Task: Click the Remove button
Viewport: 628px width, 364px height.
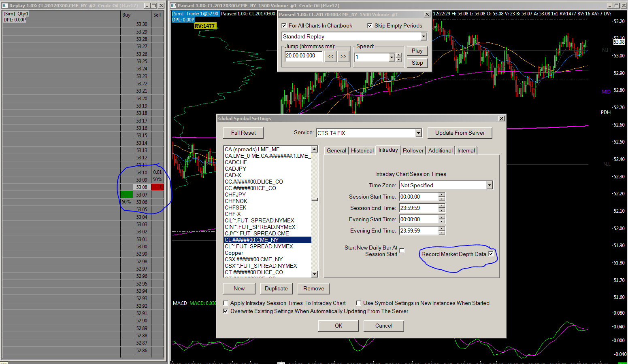Action: 314,288
